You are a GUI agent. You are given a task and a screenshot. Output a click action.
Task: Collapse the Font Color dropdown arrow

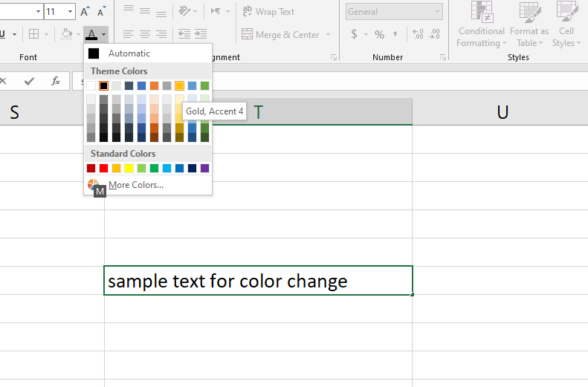(x=103, y=34)
